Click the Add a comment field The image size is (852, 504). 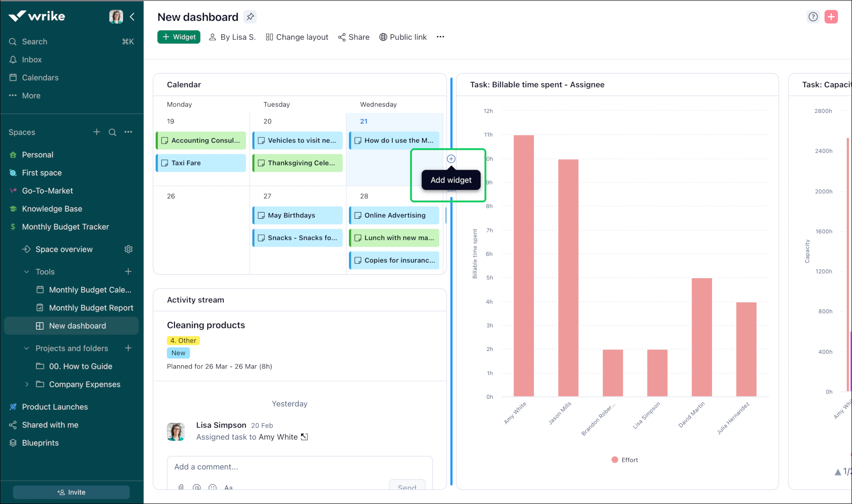click(x=299, y=467)
